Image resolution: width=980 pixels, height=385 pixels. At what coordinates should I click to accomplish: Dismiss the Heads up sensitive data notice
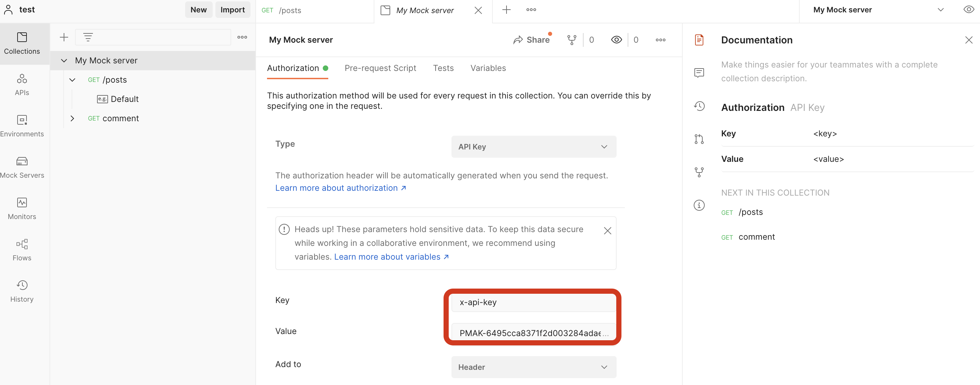pyautogui.click(x=607, y=231)
